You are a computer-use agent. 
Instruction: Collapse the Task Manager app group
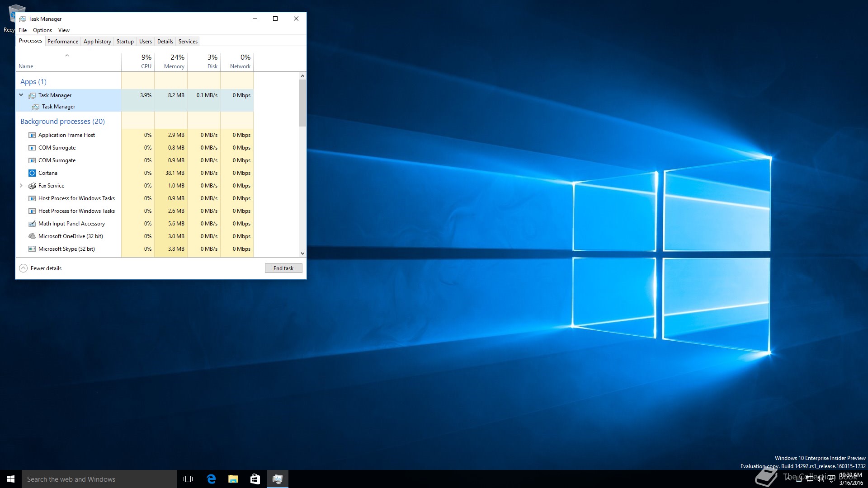pos(21,95)
